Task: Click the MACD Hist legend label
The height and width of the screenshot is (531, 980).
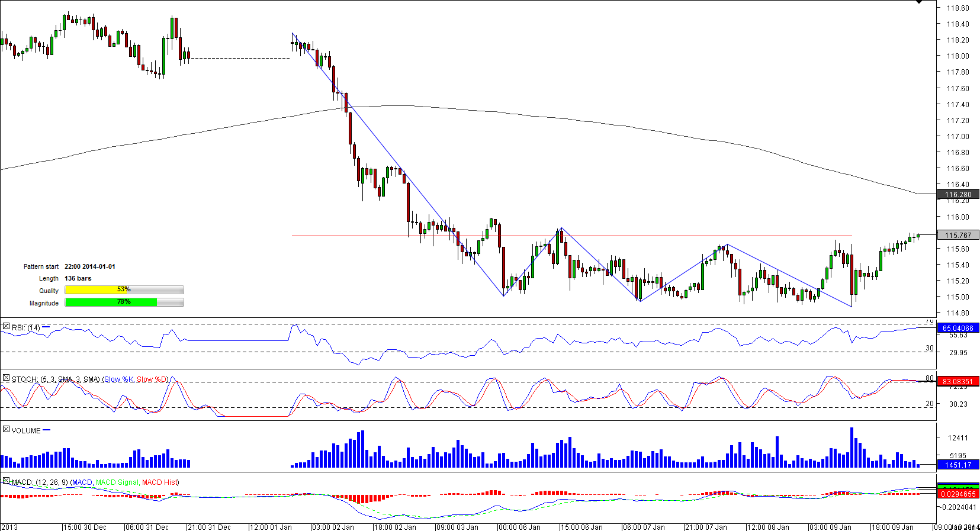Action: (159, 482)
